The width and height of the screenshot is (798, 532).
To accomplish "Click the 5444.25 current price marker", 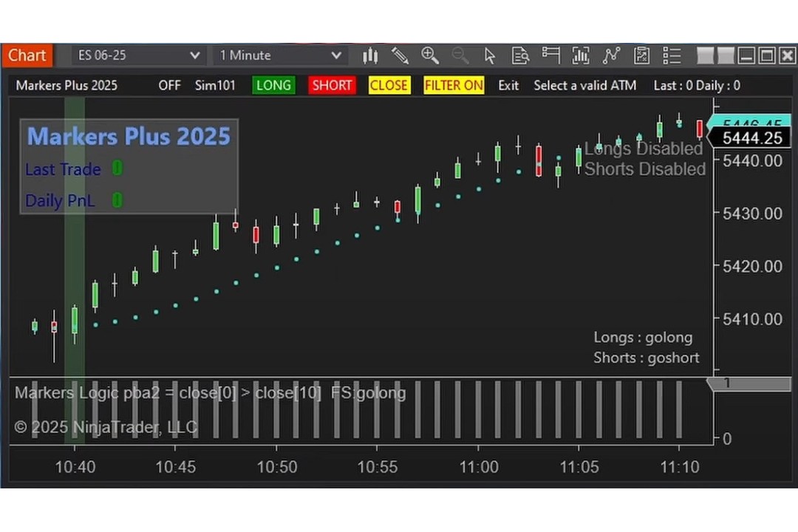I will [x=750, y=138].
